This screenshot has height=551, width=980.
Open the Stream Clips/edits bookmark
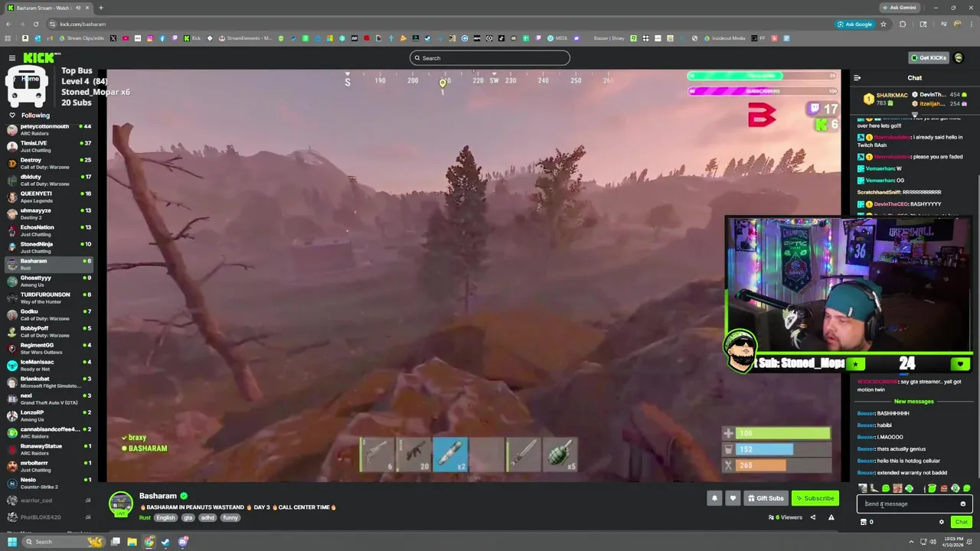pyautogui.click(x=81, y=38)
